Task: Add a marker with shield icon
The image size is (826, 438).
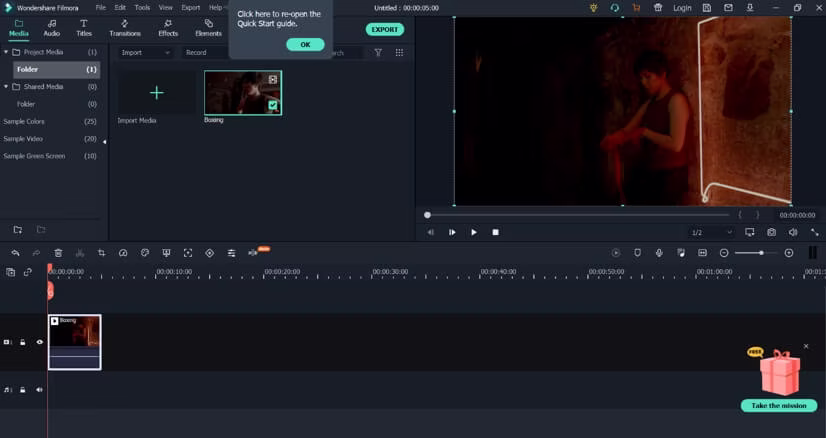Action: 637,253
